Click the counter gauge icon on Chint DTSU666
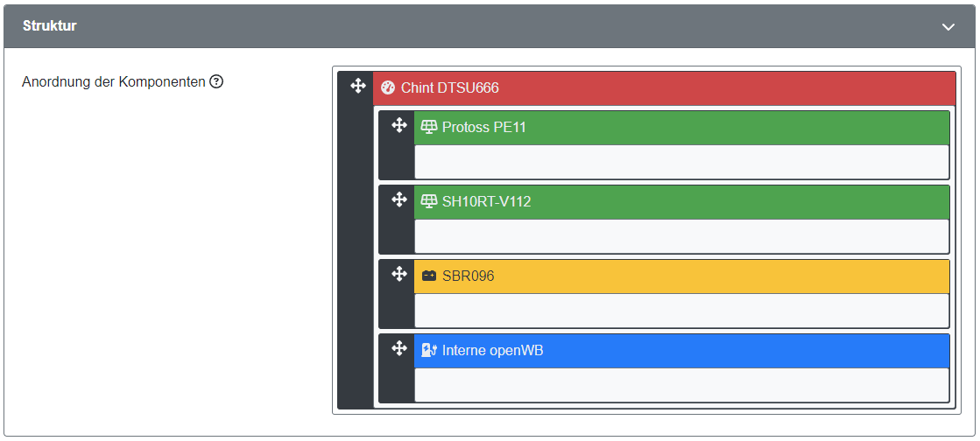Image resolution: width=980 pixels, height=441 pixels. [x=388, y=88]
